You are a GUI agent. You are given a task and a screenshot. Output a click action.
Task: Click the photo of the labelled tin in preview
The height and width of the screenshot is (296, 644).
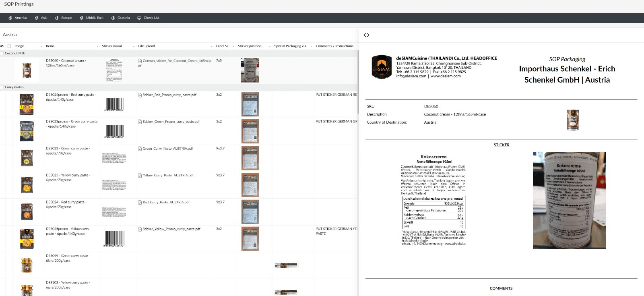point(569,200)
